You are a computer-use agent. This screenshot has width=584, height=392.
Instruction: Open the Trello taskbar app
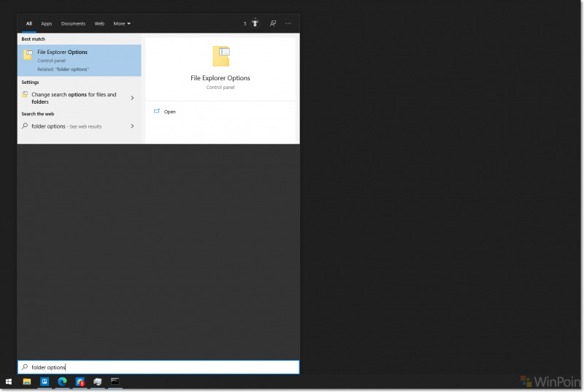coord(45,382)
